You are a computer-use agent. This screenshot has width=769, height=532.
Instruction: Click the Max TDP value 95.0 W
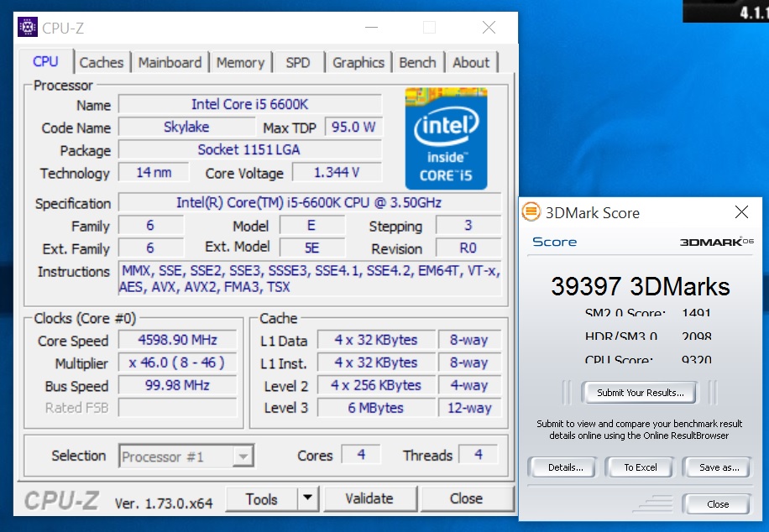(353, 127)
